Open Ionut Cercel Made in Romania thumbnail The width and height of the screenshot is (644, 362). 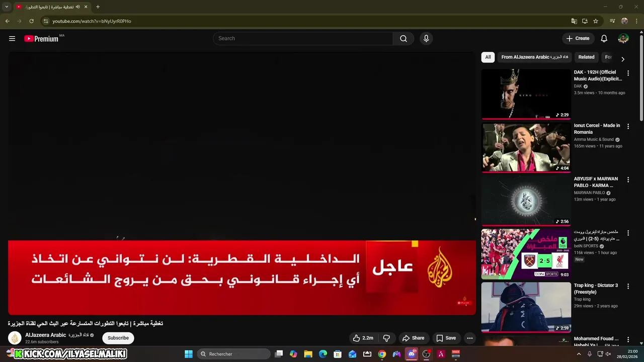[x=526, y=147]
